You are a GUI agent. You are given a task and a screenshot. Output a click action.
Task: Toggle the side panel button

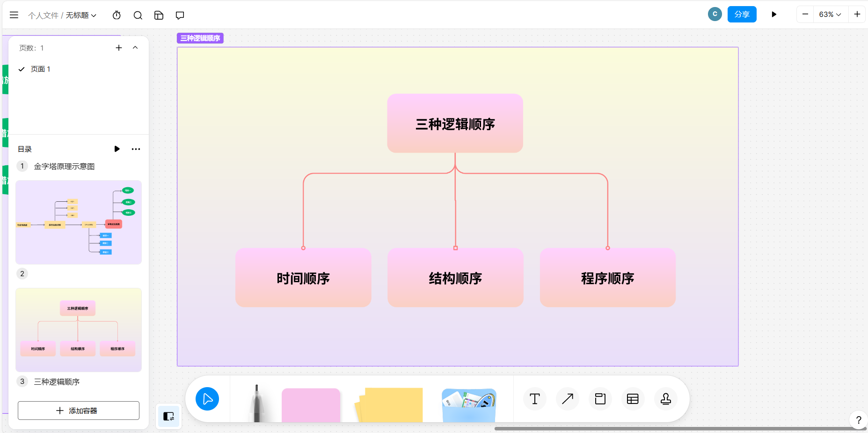pyautogui.click(x=168, y=416)
